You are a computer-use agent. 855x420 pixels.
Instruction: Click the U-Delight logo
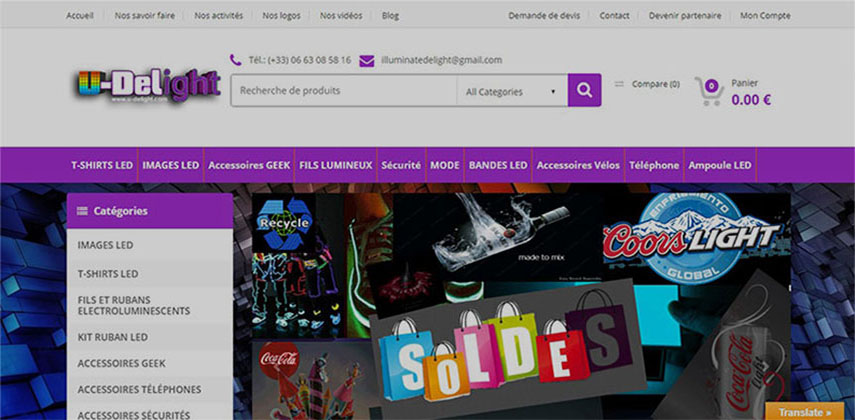[148, 86]
